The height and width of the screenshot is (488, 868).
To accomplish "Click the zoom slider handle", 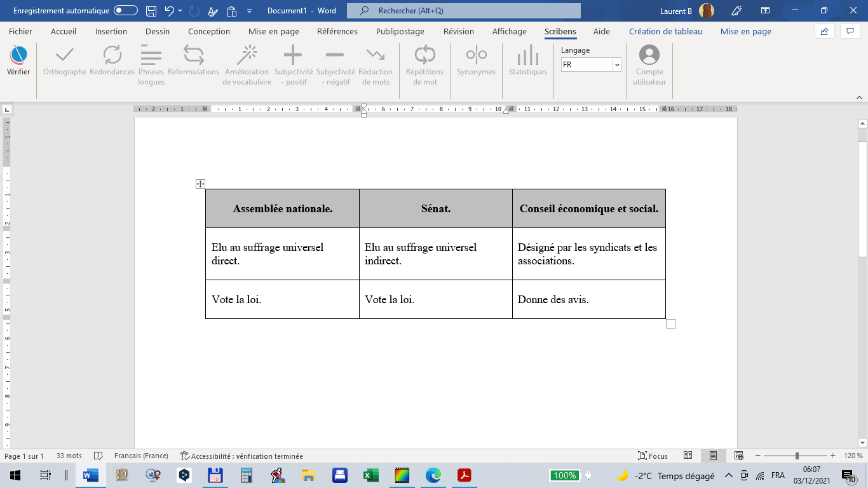I will (797, 456).
